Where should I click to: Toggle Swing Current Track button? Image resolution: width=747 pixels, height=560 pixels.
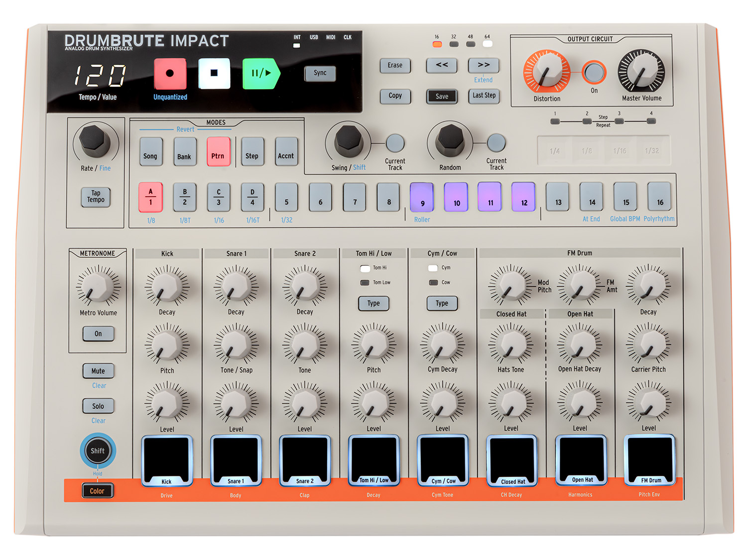coord(395,143)
